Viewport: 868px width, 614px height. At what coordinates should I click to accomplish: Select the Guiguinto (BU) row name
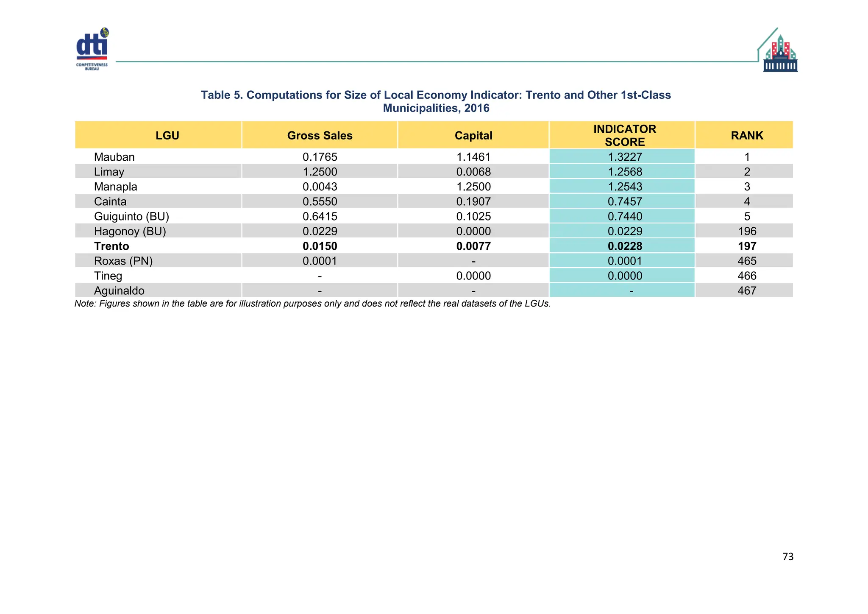coord(131,217)
